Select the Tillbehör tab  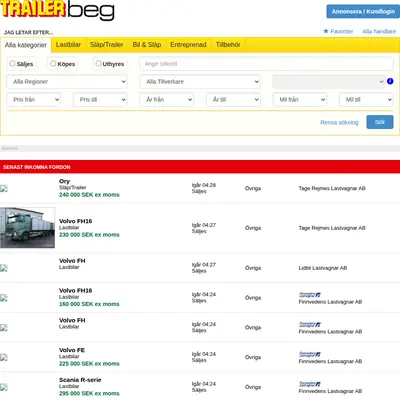228,45
